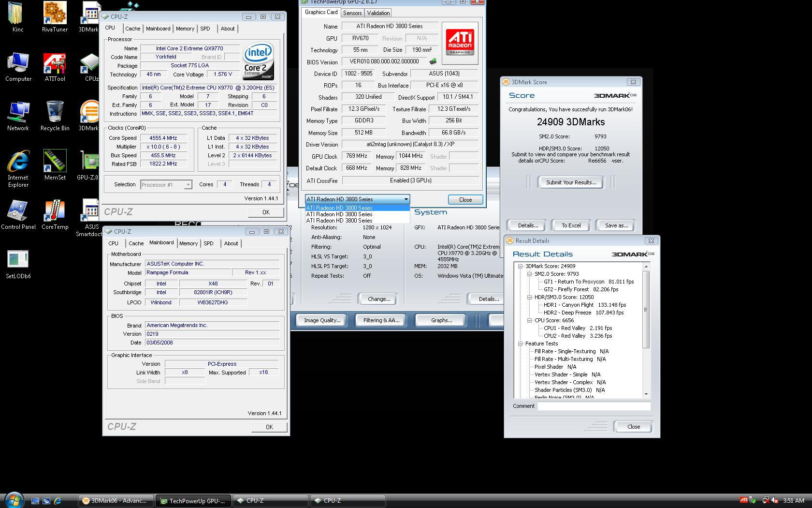This screenshot has width=812, height=508.
Task: Collapse the CPU Score: 6656 node
Action: (x=530, y=320)
